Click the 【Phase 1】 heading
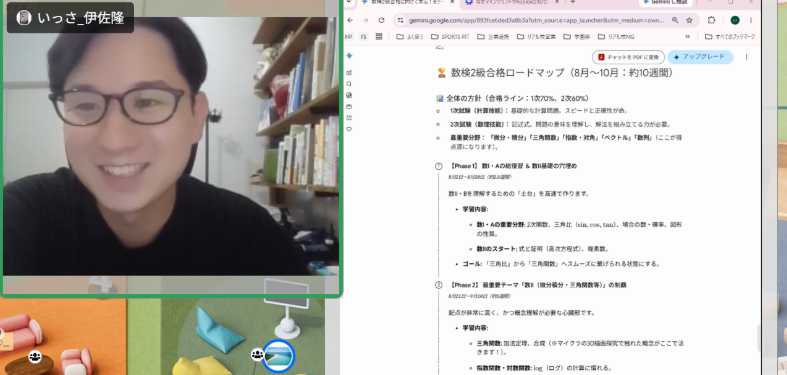This screenshot has width=787, height=375. [x=513, y=166]
